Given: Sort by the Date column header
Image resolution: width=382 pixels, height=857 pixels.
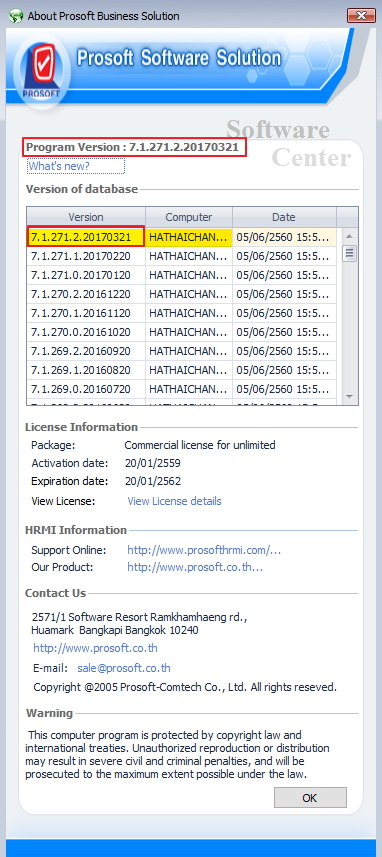Looking at the screenshot, I should (x=284, y=217).
